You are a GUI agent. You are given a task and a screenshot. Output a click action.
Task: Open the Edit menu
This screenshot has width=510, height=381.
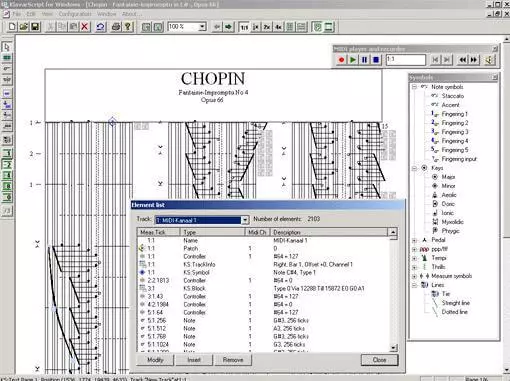[31, 14]
